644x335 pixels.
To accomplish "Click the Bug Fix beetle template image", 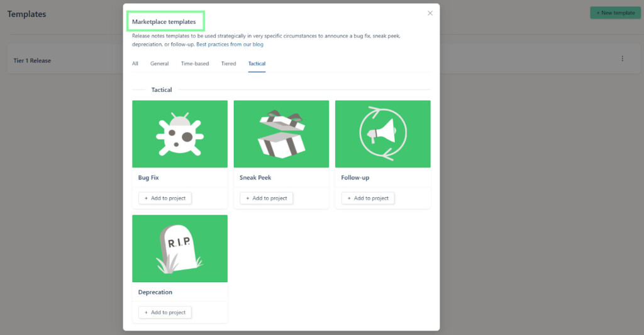I will pos(179,134).
